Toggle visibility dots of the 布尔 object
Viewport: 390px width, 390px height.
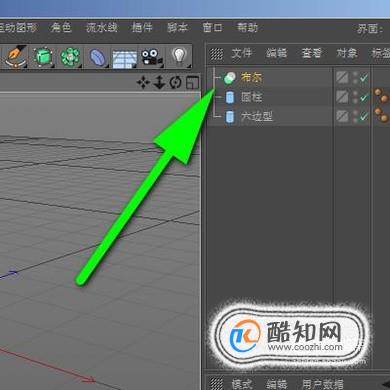coord(355,78)
